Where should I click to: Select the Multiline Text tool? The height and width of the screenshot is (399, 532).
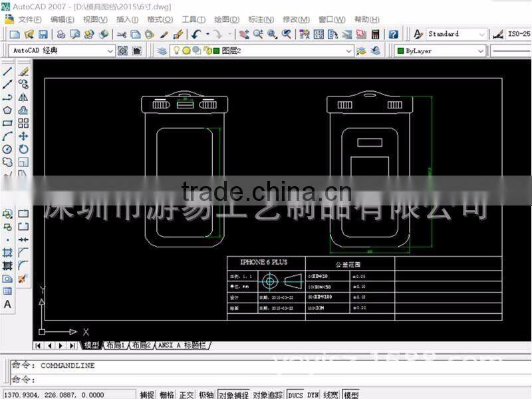pyautogui.click(x=7, y=304)
